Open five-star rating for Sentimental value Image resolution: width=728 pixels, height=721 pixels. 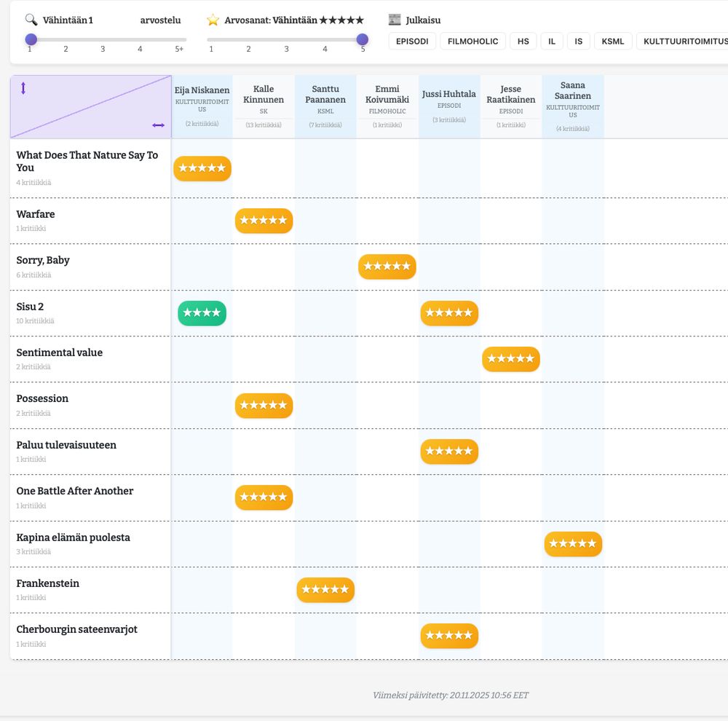click(x=511, y=359)
